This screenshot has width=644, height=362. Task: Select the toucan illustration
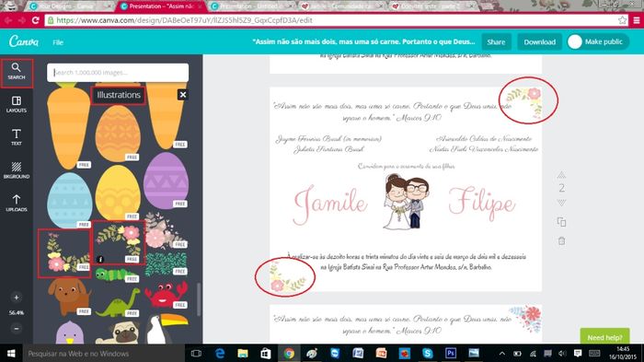pyautogui.click(x=167, y=328)
